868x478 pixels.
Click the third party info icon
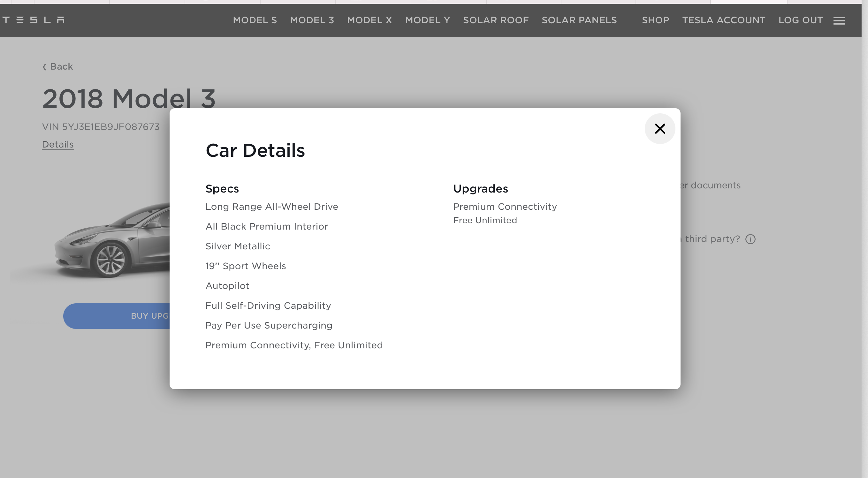[750, 239]
